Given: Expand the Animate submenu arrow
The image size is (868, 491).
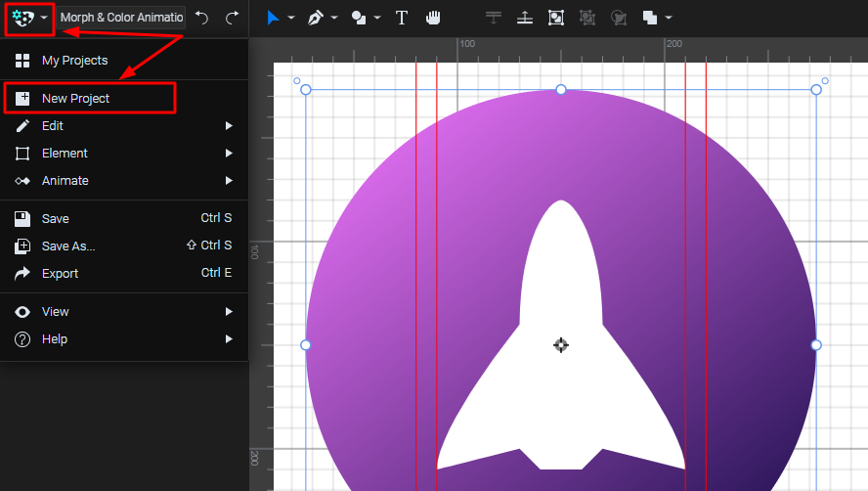Looking at the screenshot, I should (229, 181).
